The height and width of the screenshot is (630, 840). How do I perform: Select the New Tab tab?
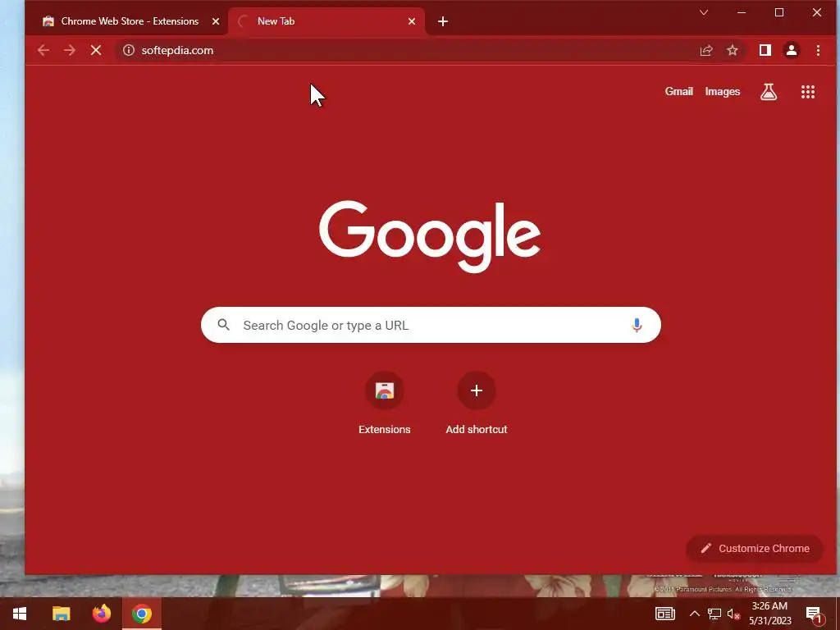coord(326,21)
